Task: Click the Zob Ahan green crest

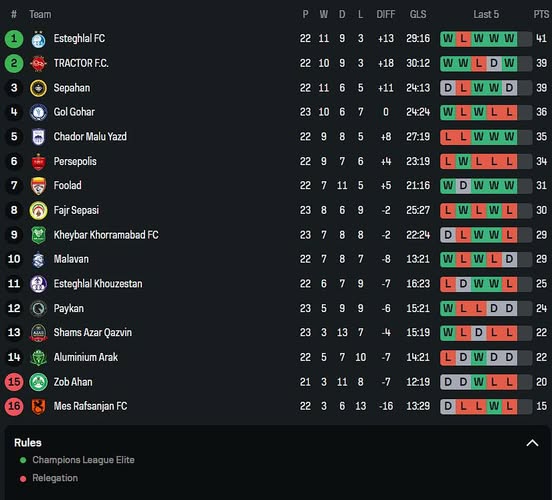Action: point(38,382)
